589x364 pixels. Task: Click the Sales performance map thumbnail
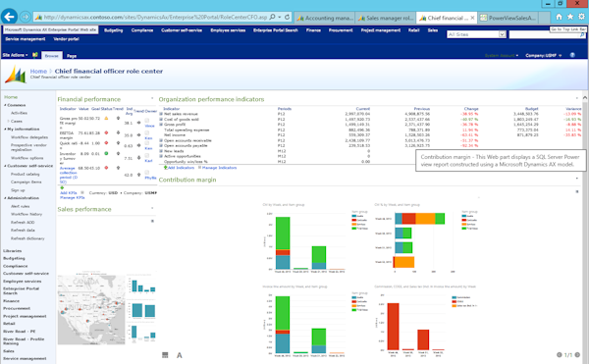pos(91,310)
